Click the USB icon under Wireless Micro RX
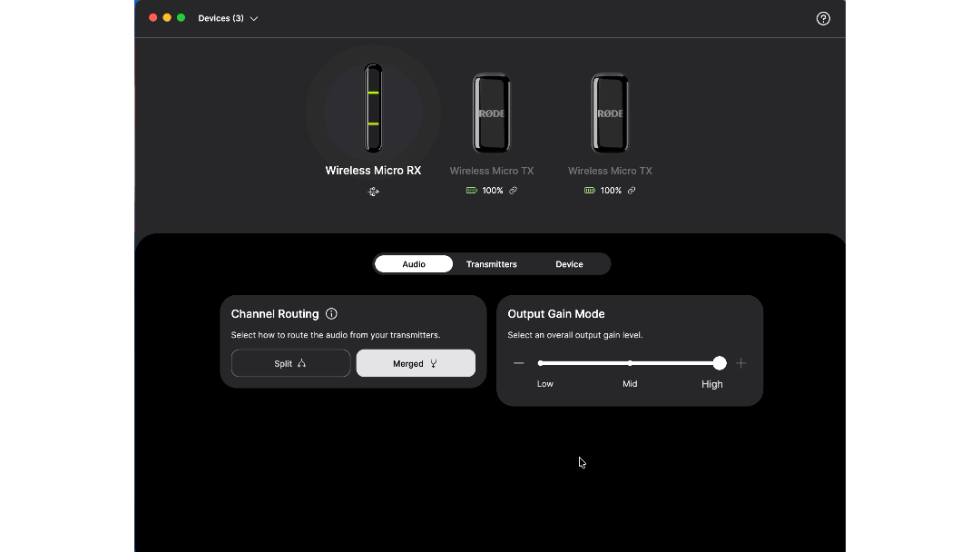Screen dimensions: 980x552 click(x=373, y=192)
